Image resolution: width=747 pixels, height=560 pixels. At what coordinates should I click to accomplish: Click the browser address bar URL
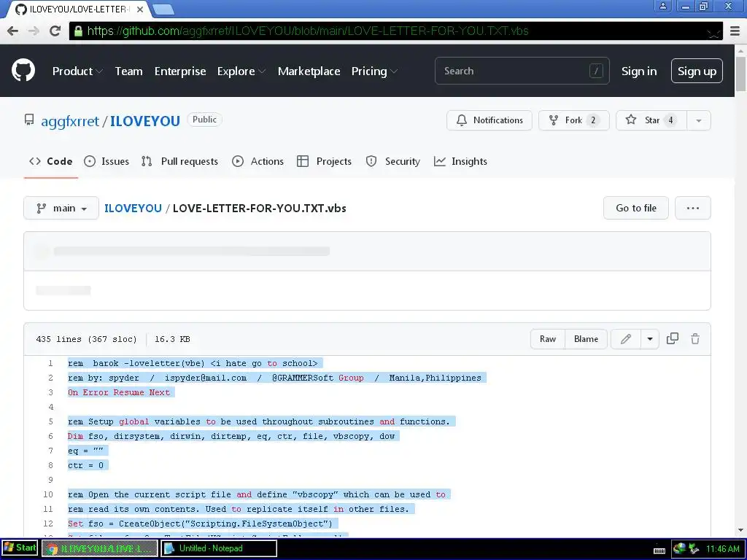[x=308, y=31]
